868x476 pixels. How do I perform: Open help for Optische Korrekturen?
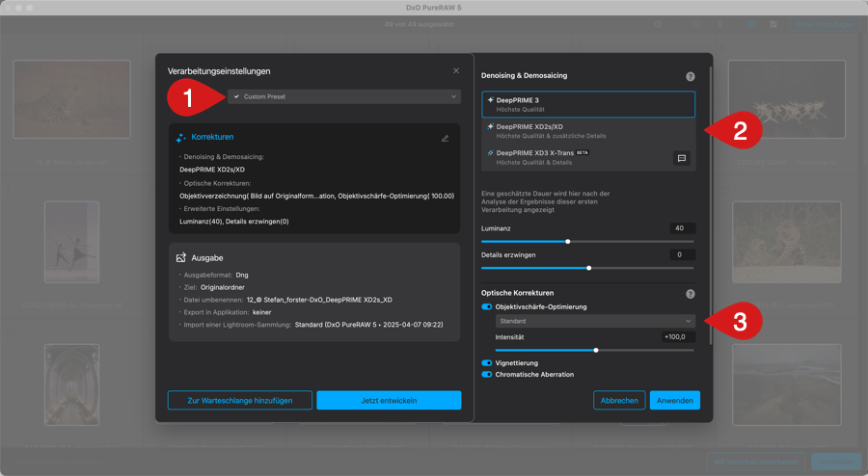tap(690, 294)
